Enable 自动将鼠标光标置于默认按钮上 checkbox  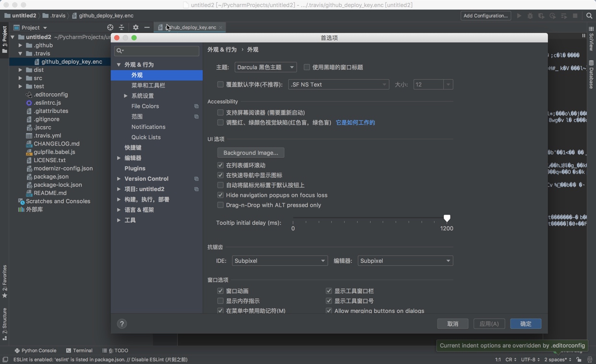click(220, 185)
